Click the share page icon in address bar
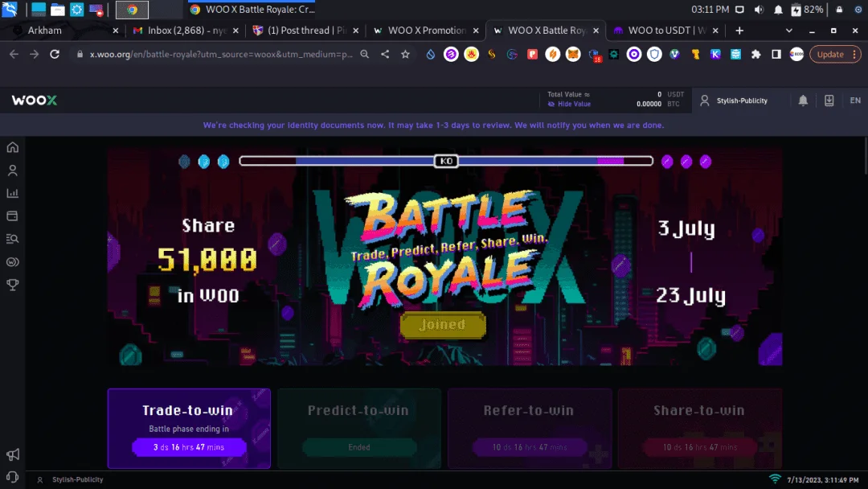Image resolution: width=868 pixels, height=489 pixels. (x=385, y=54)
